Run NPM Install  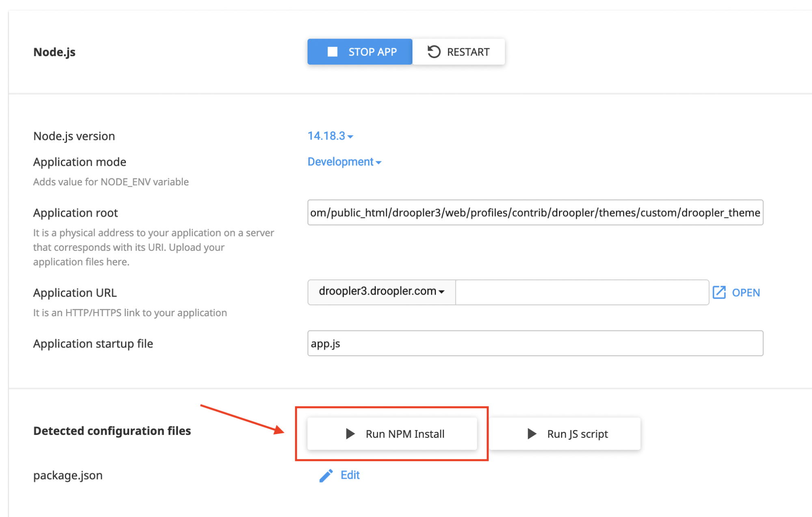point(392,434)
